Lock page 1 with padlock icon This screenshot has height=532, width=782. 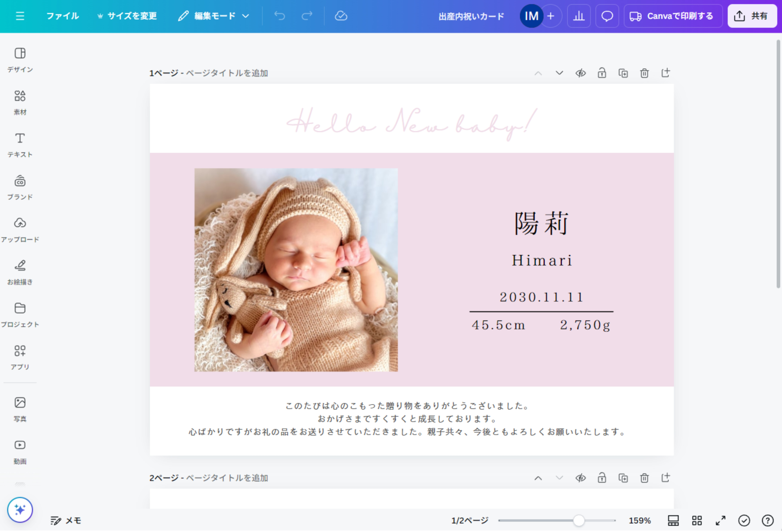click(602, 73)
